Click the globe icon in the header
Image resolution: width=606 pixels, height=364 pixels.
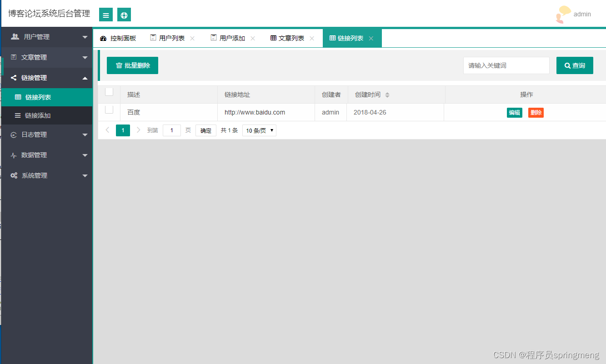point(124,15)
